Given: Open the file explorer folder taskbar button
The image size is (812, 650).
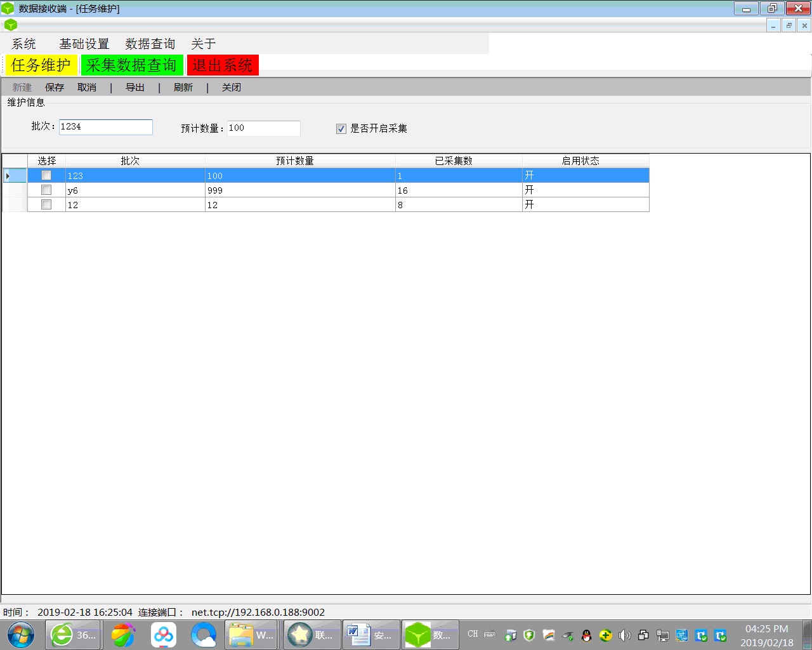Looking at the screenshot, I should pos(251,635).
